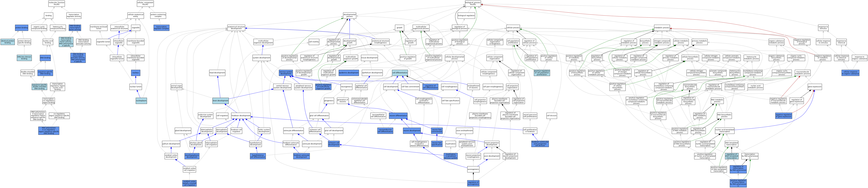The image size is (868, 188).
Task: Click "cerebral cortex radially oriented cell migration" node
Action: coord(189,183)
